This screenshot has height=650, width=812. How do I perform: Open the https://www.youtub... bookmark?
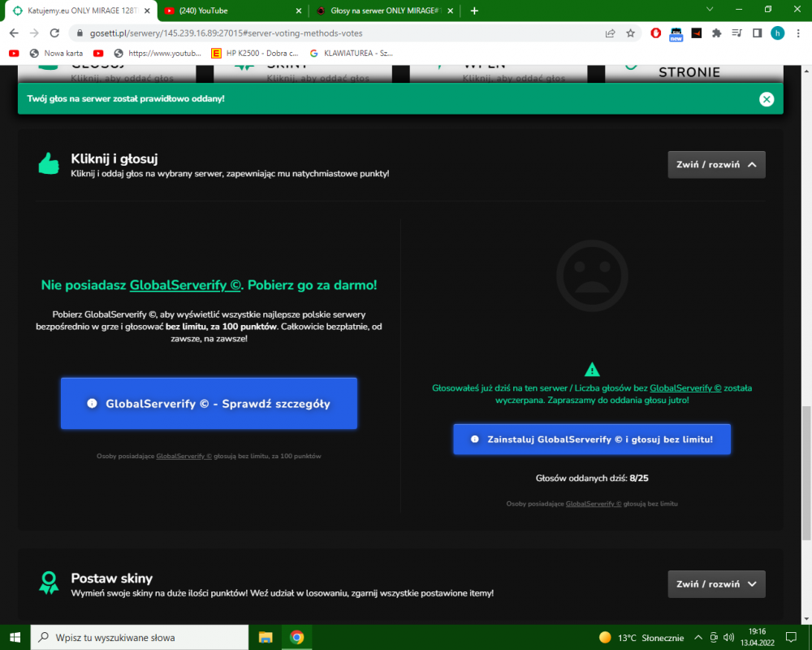tap(158, 54)
